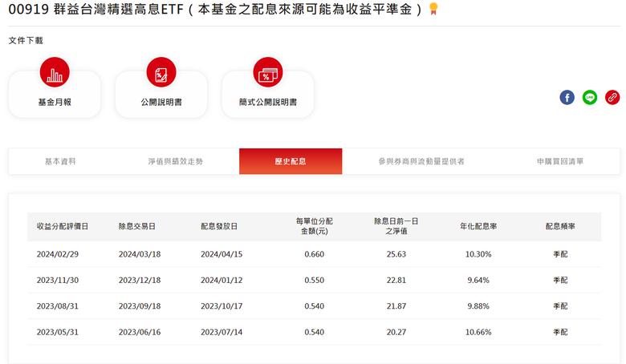Click the 每單位分配金額(元) column header
The width and height of the screenshot is (626, 364).
(314, 226)
